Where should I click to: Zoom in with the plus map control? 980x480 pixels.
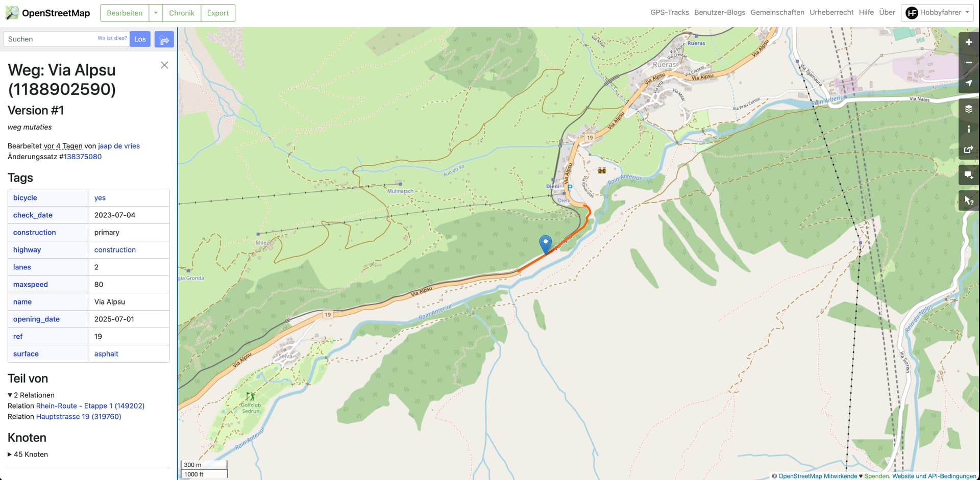(969, 42)
